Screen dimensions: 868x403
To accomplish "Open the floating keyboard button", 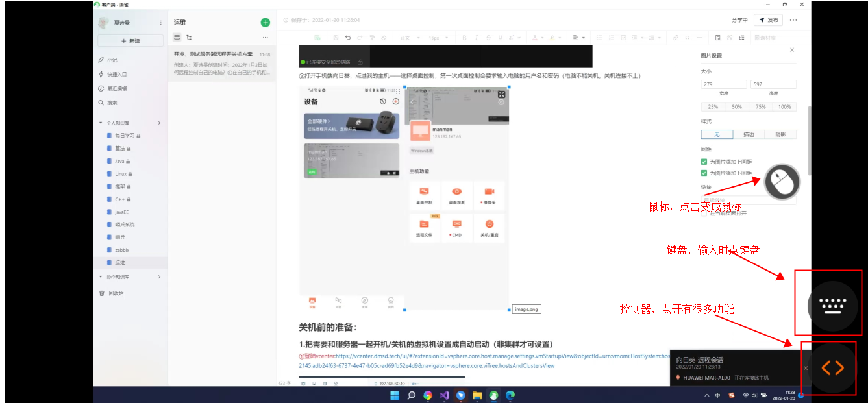I will [x=832, y=306].
